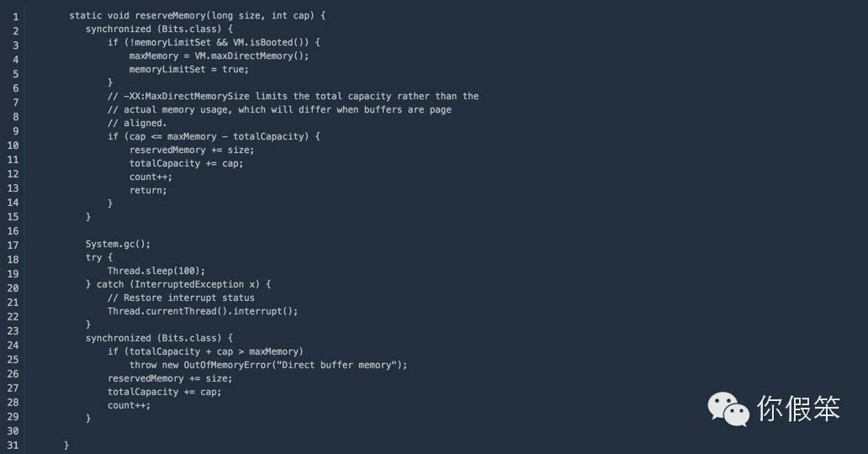Click the return; statement
The width and height of the screenshot is (868, 454).
click(x=148, y=191)
